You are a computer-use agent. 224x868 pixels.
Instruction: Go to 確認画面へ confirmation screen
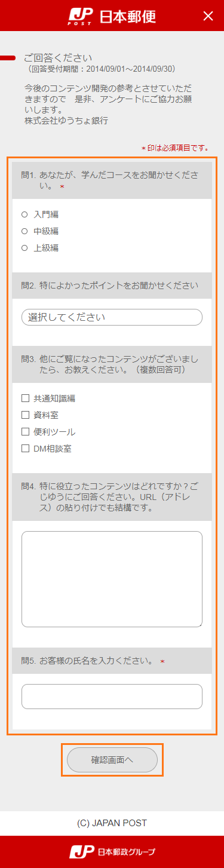click(112, 760)
